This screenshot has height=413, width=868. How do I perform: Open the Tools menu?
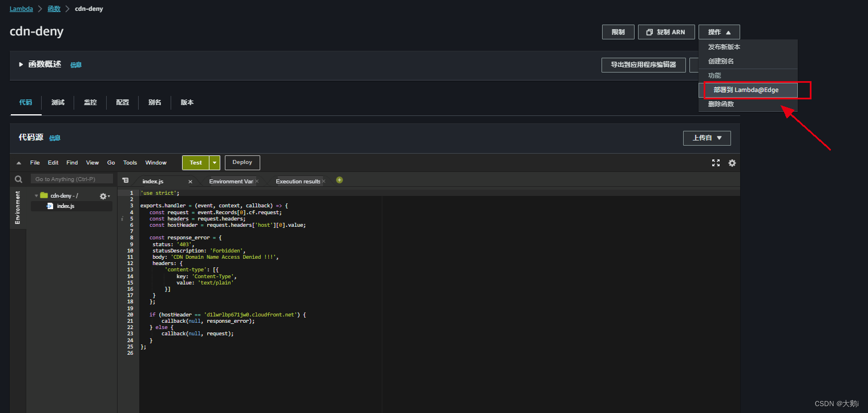[x=130, y=163]
